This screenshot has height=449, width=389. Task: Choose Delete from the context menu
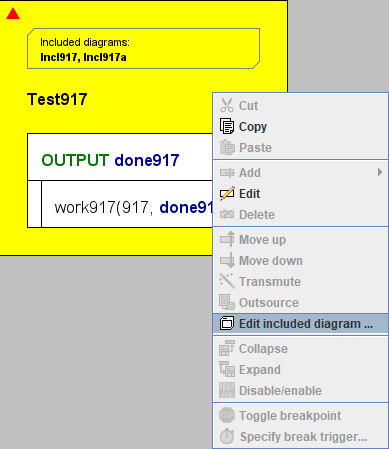tap(300, 214)
